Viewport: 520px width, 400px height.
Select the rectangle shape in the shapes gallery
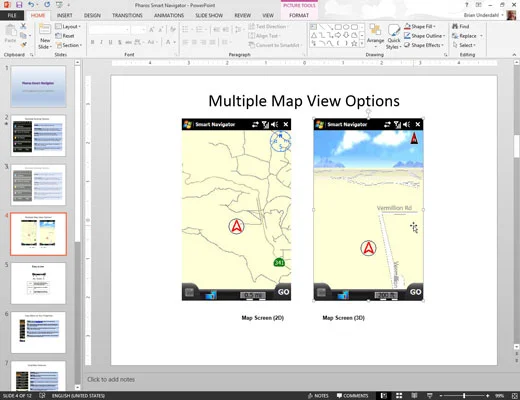pyautogui.click(x=338, y=27)
